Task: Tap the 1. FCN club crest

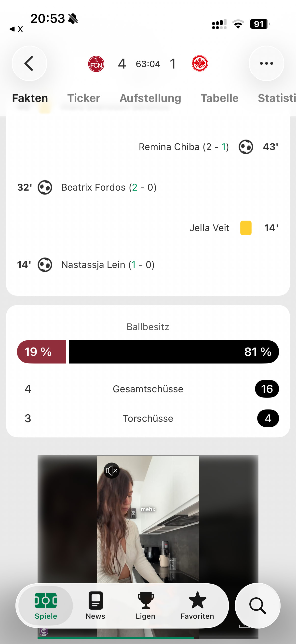Action: click(x=96, y=64)
